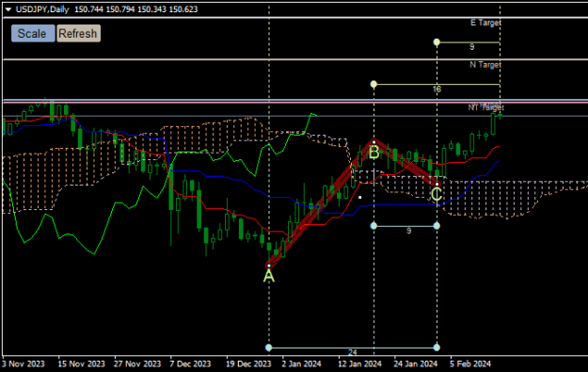Select the E Target label
This screenshot has width=588, height=372.
tap(485, 23)
